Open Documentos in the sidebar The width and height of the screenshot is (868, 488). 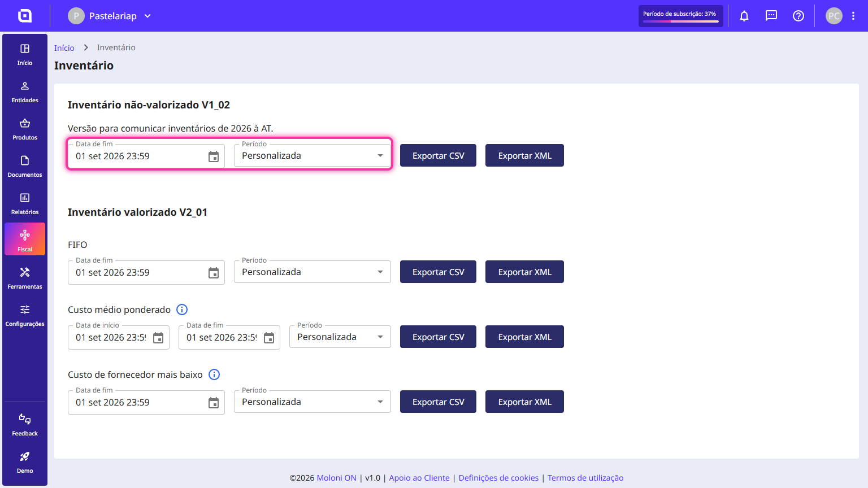click(25, 167)
